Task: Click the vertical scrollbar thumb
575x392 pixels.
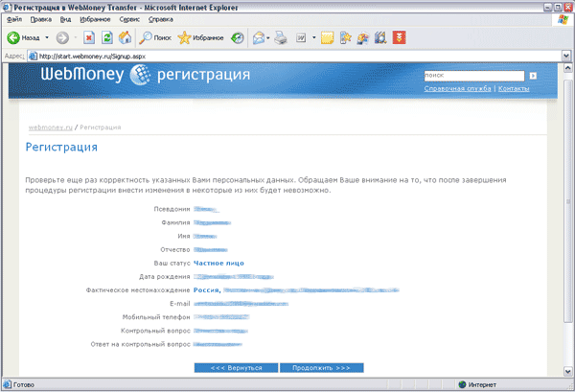Action: [x=567, y=201]
